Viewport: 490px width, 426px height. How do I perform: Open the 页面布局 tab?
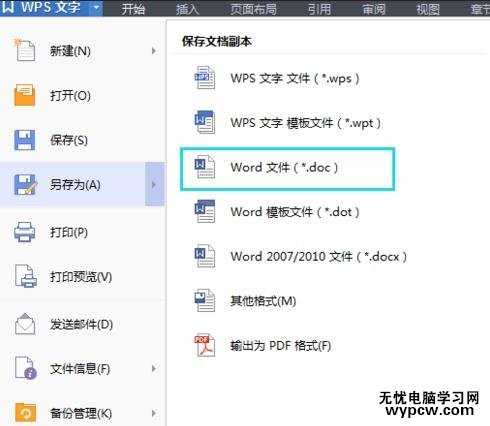(x=254, y=9)
